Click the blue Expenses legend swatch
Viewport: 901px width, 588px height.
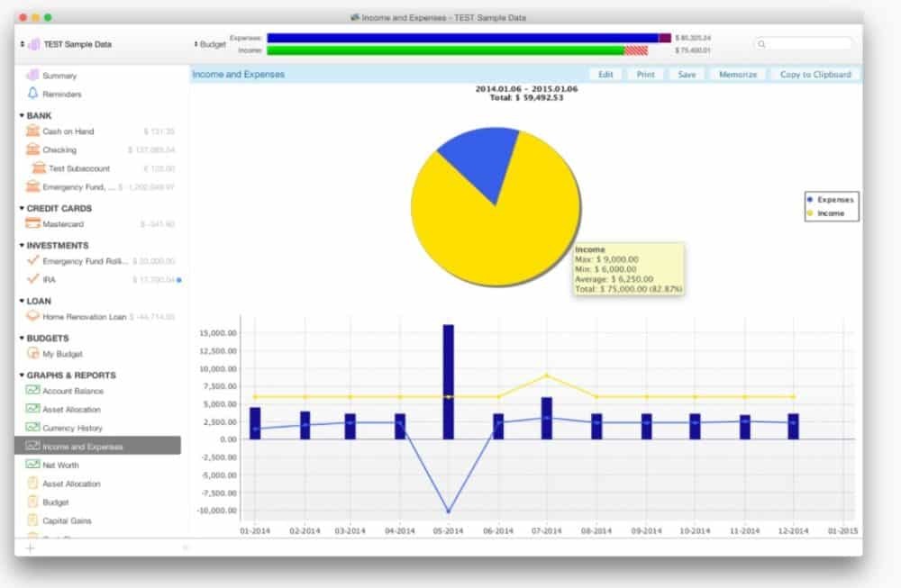(811, 199)
